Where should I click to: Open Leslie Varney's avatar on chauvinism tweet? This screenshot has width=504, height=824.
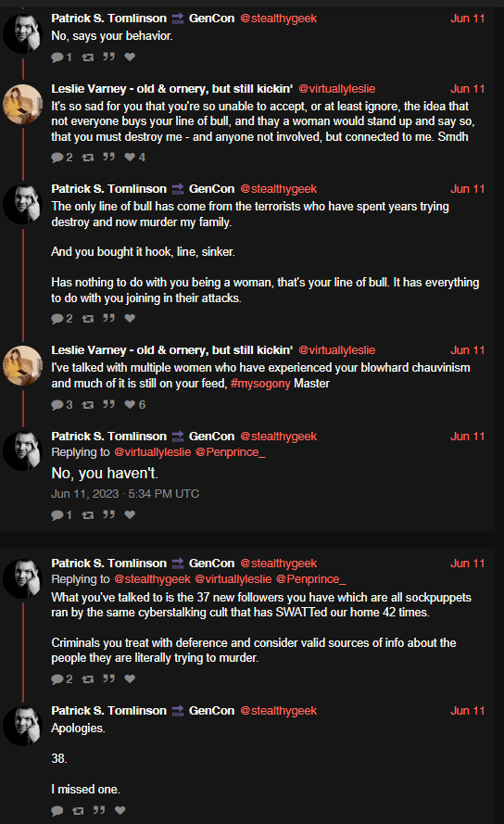coord(22,365)
